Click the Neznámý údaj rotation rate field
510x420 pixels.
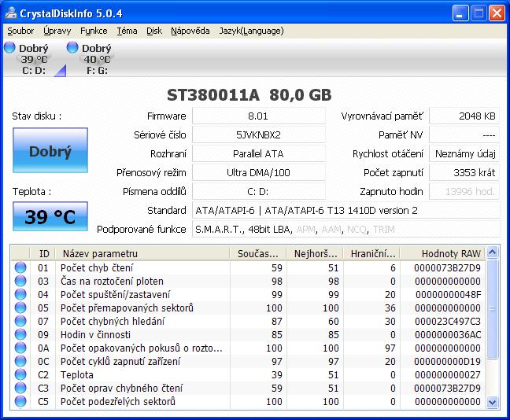[x=464, y=153]
